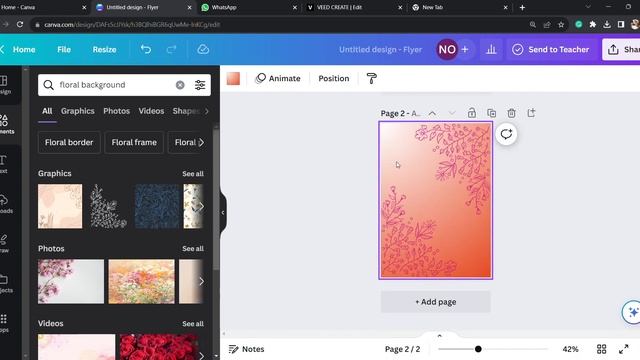Open the Home menu item
This screenshot has width=640, height=360.
tap(24, 49)
